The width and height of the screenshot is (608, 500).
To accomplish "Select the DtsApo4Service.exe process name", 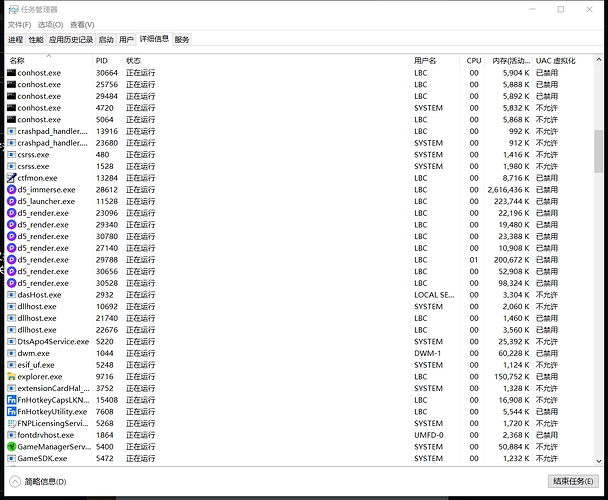I will 53,342.
